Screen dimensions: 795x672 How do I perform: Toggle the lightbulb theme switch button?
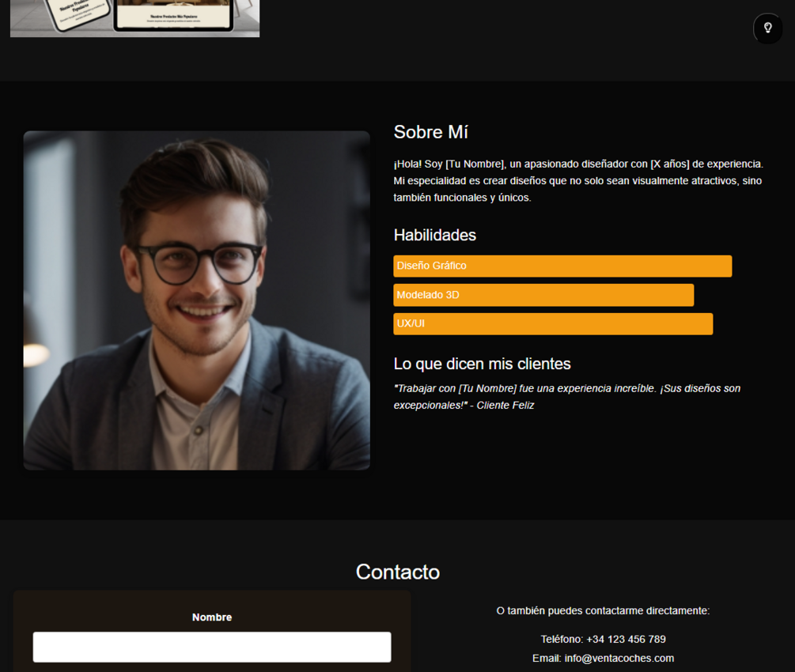(x=767, y=28)
